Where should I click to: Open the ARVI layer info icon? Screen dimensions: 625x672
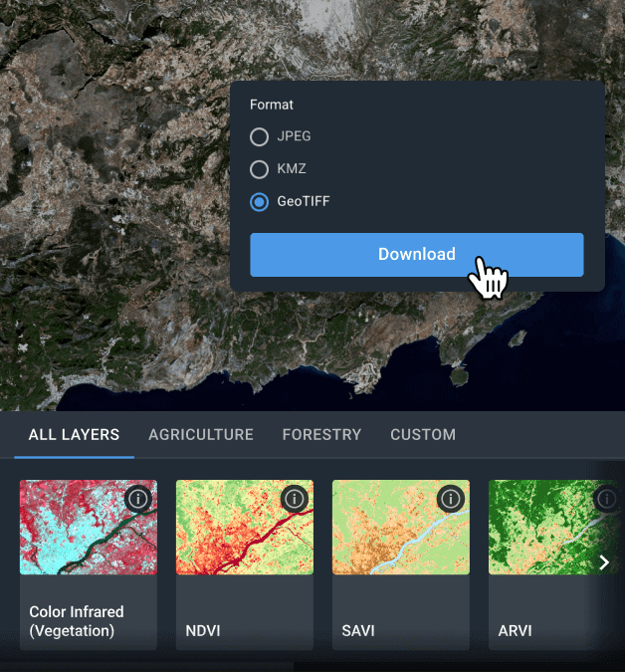tap(606, 498)
